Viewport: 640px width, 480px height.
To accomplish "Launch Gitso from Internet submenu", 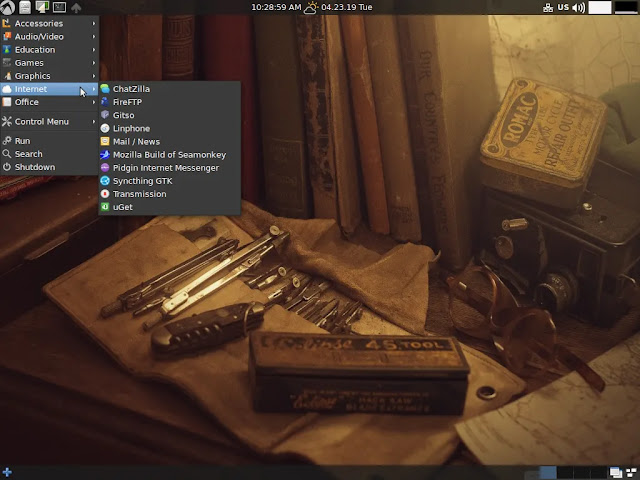I will pyautogui.click(x=169, y=115).
